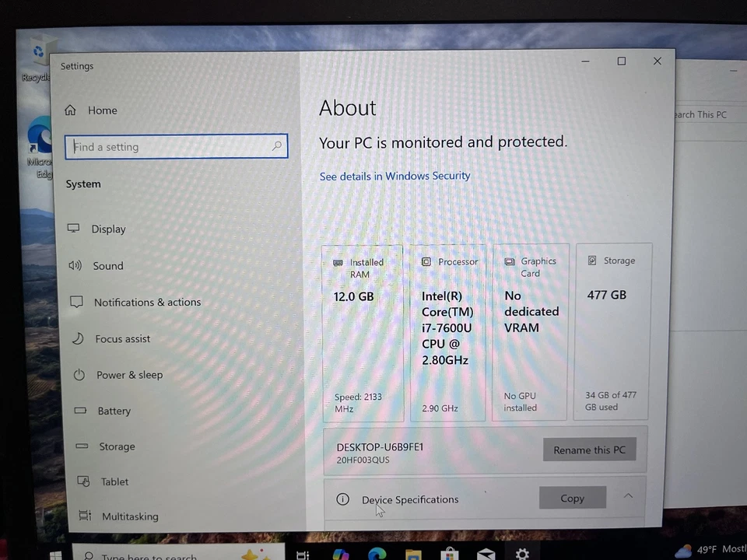Copy the device specifications

click(x=572, y=498)
